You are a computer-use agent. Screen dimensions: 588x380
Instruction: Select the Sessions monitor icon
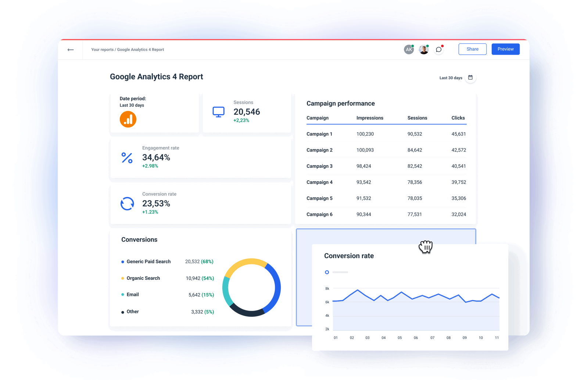click(x=218, y=111)
